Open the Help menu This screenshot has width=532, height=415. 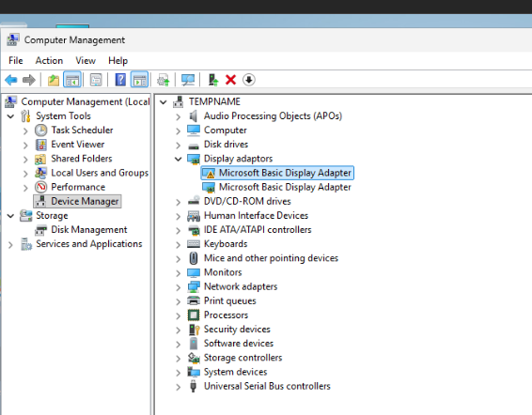point(117,61)
